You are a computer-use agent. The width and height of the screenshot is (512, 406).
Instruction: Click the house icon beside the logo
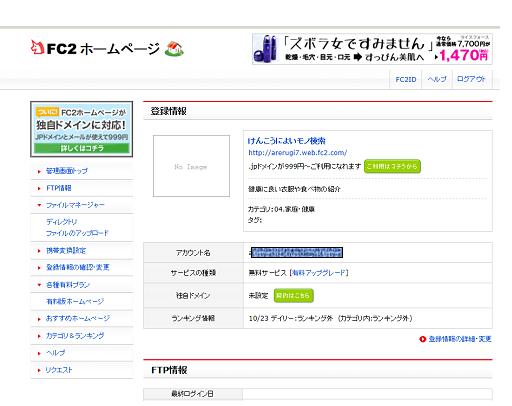[x=174, y=49]
